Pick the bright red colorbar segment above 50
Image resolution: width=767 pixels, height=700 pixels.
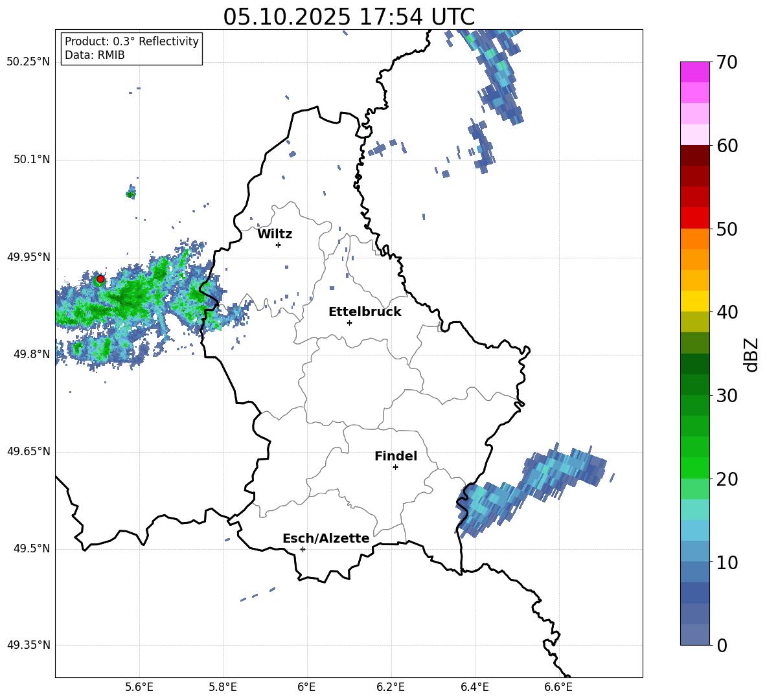pyautogui.click(x=694, y=218)
